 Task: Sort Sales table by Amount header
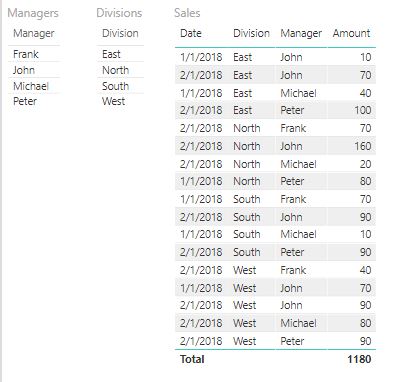pyautogui.click(x=351, y=33)
